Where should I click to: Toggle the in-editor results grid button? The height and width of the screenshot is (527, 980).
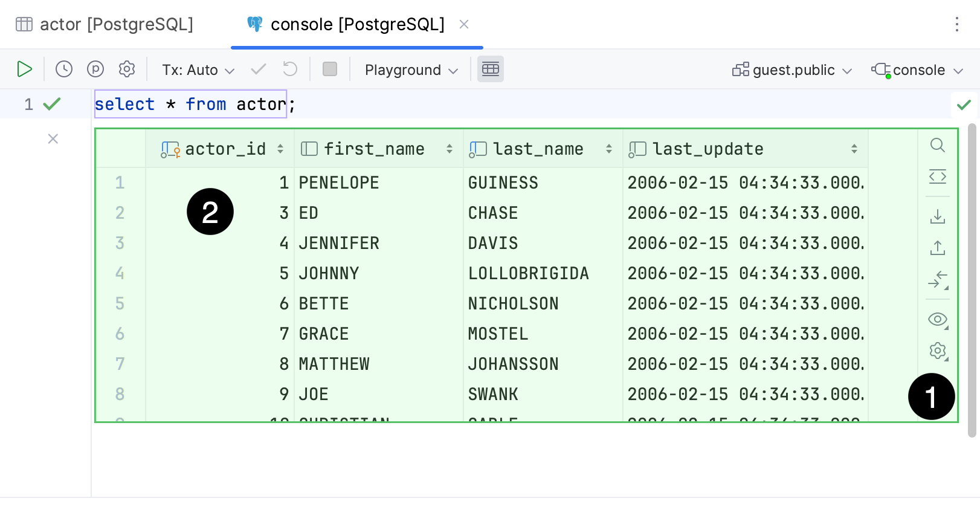490,70
